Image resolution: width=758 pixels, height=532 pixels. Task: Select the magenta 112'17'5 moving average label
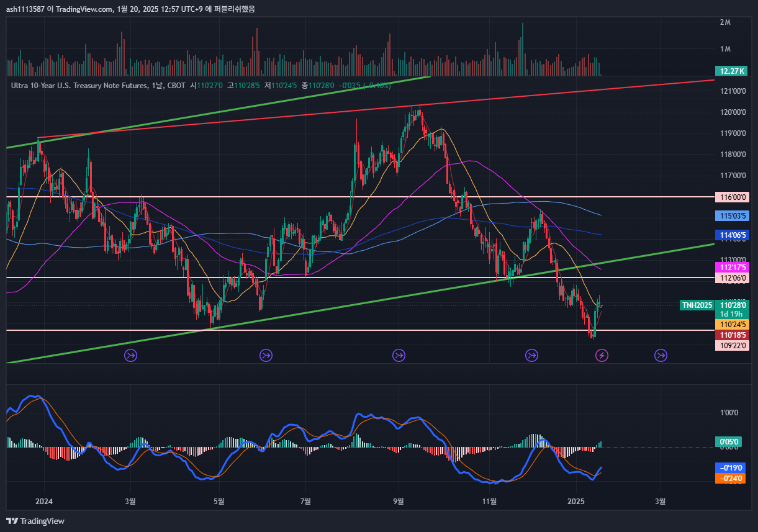733,267
